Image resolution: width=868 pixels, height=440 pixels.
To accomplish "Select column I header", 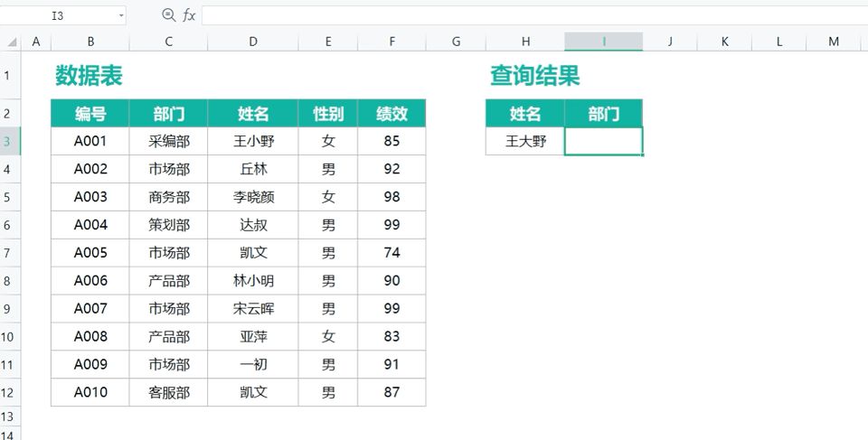I will [x=603, y=42].
